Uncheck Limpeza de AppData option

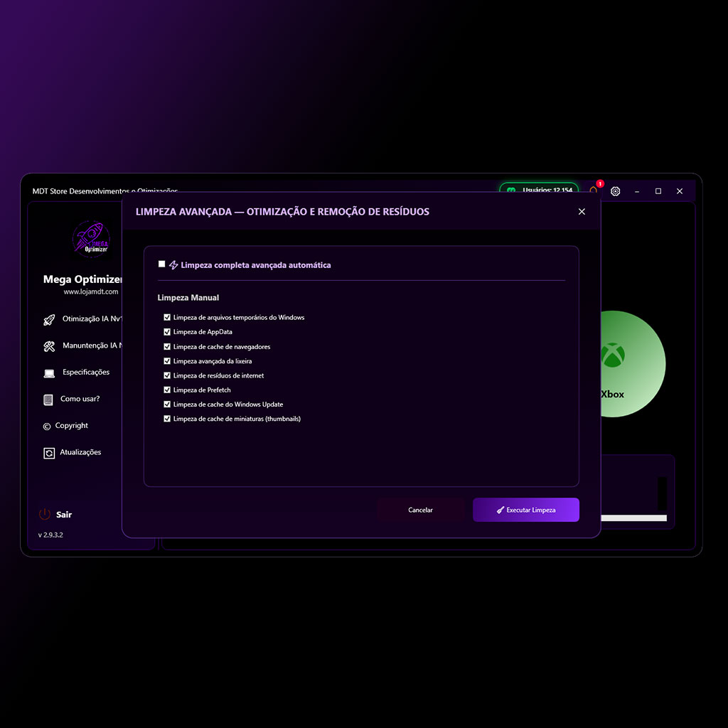[x=167, y=332]
